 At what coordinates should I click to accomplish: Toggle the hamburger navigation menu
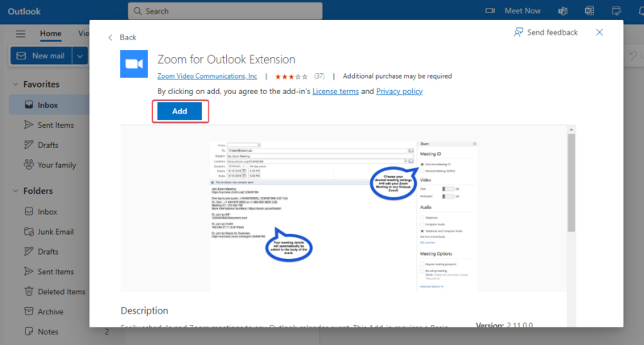click(x=21, y=34)
